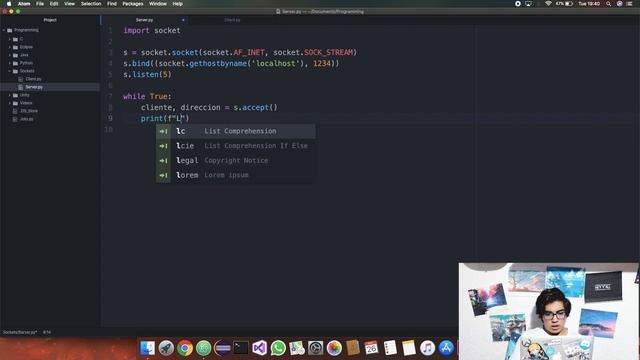Click 'localhost' string on line 4
Viewport: 640px width, 360px height.
[276, 64]
